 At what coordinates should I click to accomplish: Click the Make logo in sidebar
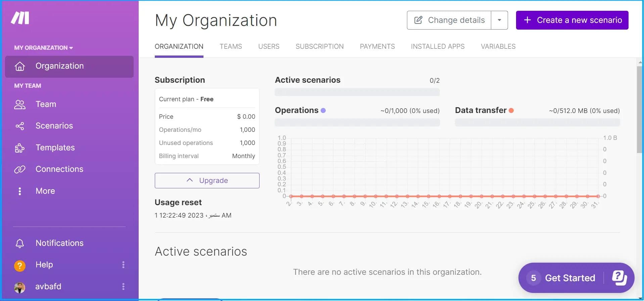pyautogui.click(x=20, y=18)
